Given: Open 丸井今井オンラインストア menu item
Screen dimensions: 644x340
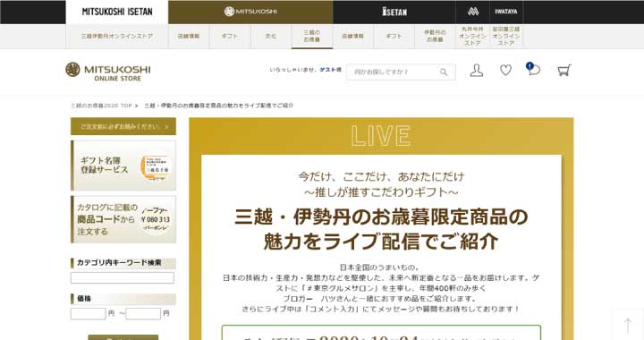Looking at the screenshot, I should point(473,36).
